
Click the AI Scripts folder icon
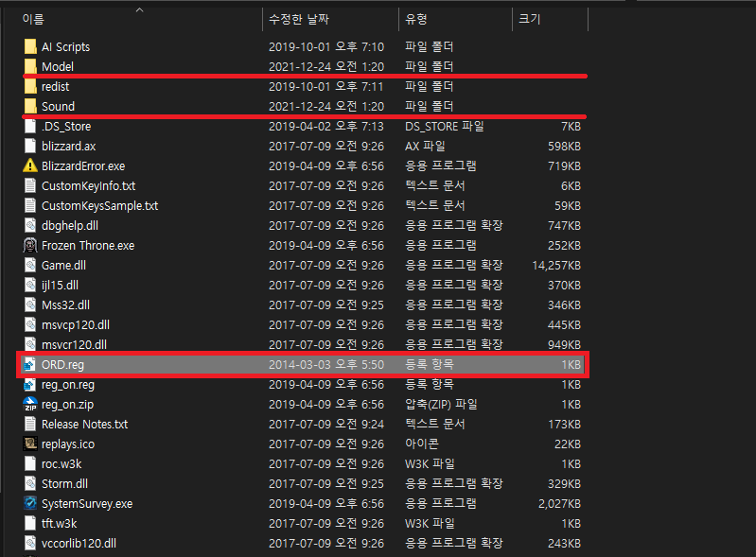30,46
